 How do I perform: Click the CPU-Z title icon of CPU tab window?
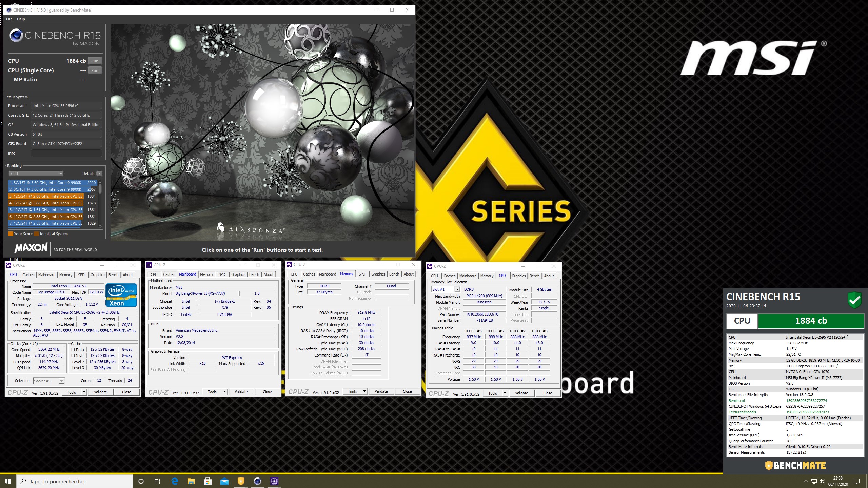coord(9,265)
